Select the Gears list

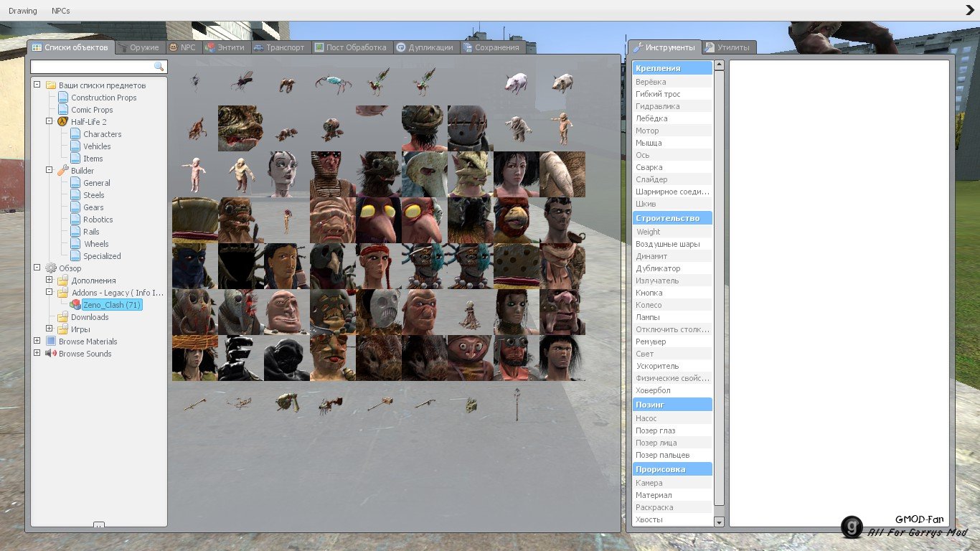pyautogui.click(x=93, y=207)
